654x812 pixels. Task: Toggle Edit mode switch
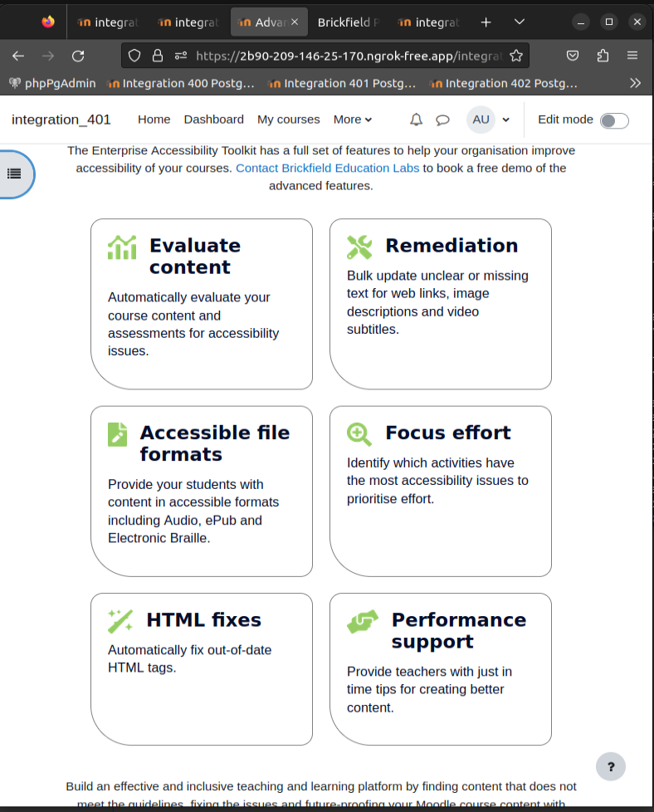[614, 120]
